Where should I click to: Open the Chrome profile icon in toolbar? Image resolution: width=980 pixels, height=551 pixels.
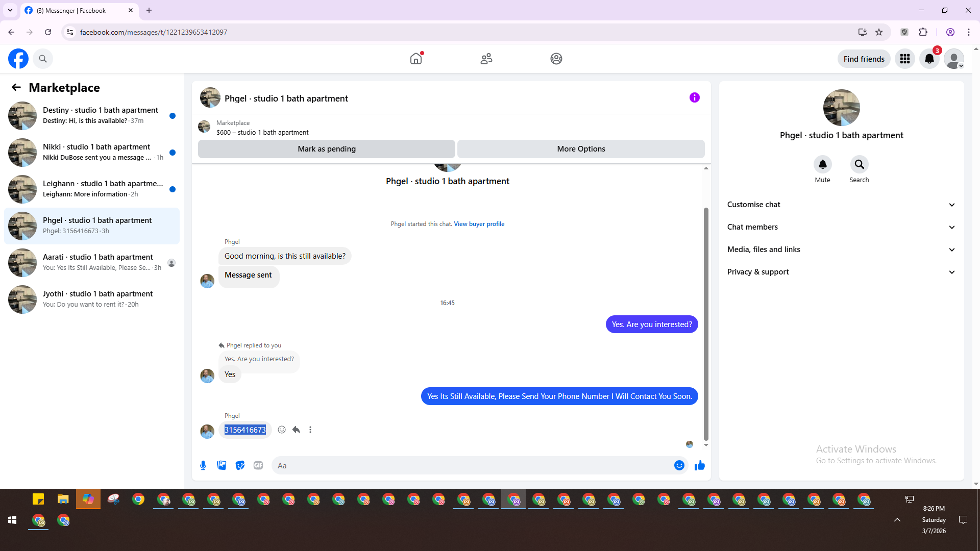tap(950, 32)
